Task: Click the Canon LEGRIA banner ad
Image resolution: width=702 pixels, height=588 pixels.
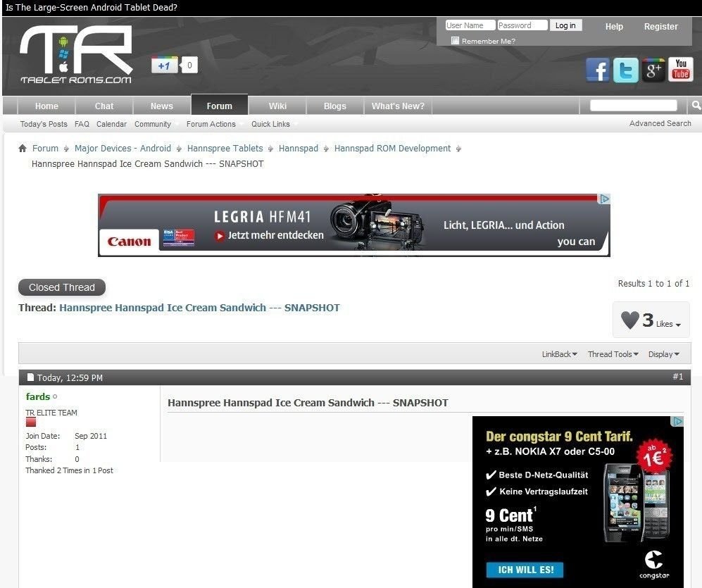Action: tap(353, 225)
